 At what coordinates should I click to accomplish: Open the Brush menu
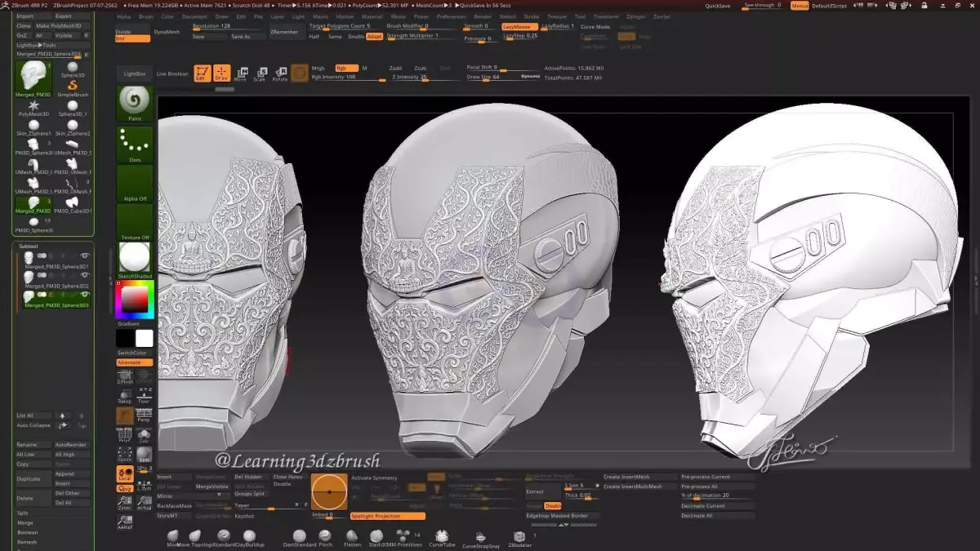[x=146, y=16]
